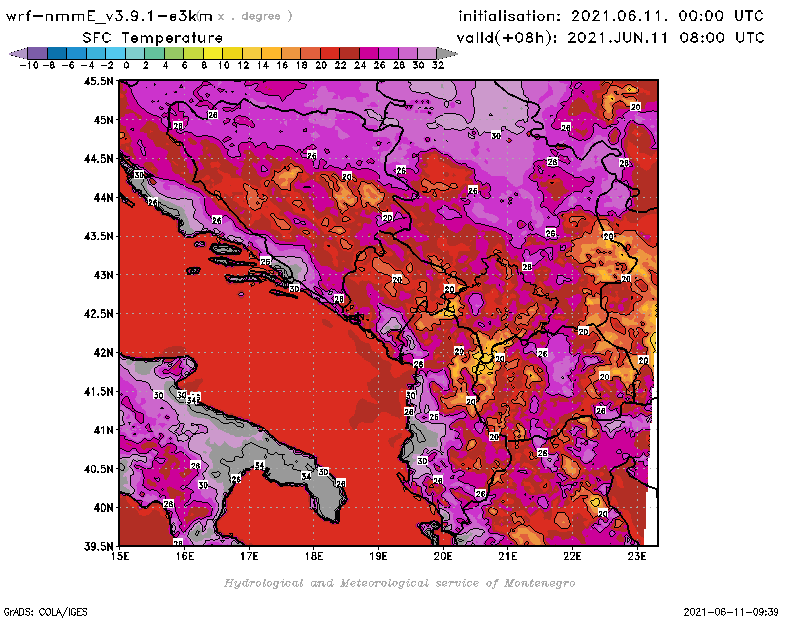Image resolution: width=800 pixels, height=618 pixels.
Task: Click the legend swatch between 10 and 12
Action: [232, 53]
